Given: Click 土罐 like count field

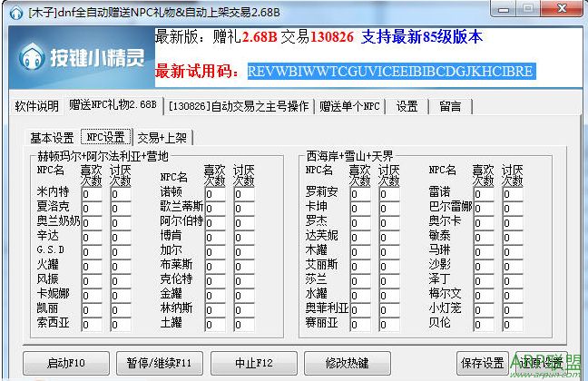Looking at the screenshot, I should (215, 325).
